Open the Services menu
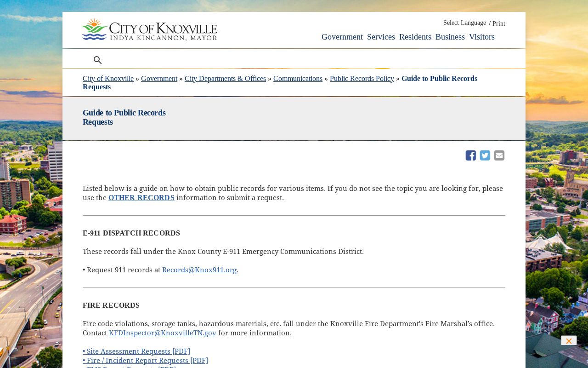Image resolution: width=588 pixels, height=368 pixels. pyautogui.click(x=381, y=37)
